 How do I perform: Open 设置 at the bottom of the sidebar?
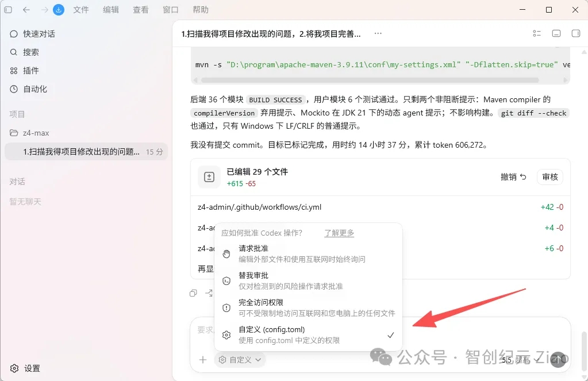coord(25,368)
